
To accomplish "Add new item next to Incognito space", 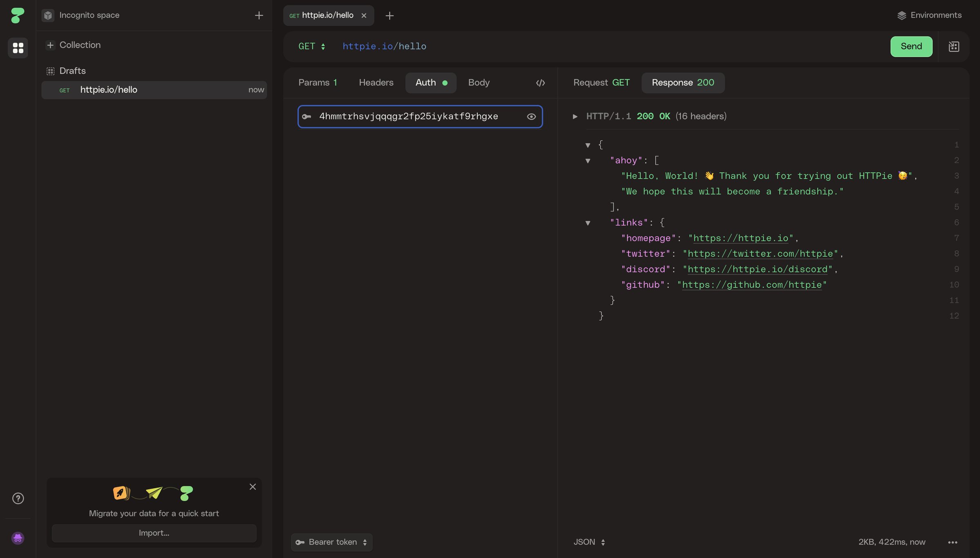I will [x=259, y=16].
